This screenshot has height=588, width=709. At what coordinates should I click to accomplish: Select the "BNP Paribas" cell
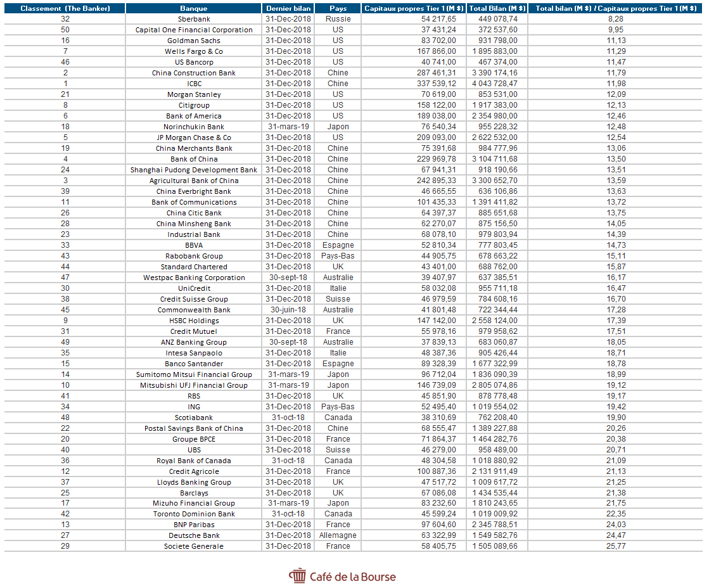(x=194, y=525)
